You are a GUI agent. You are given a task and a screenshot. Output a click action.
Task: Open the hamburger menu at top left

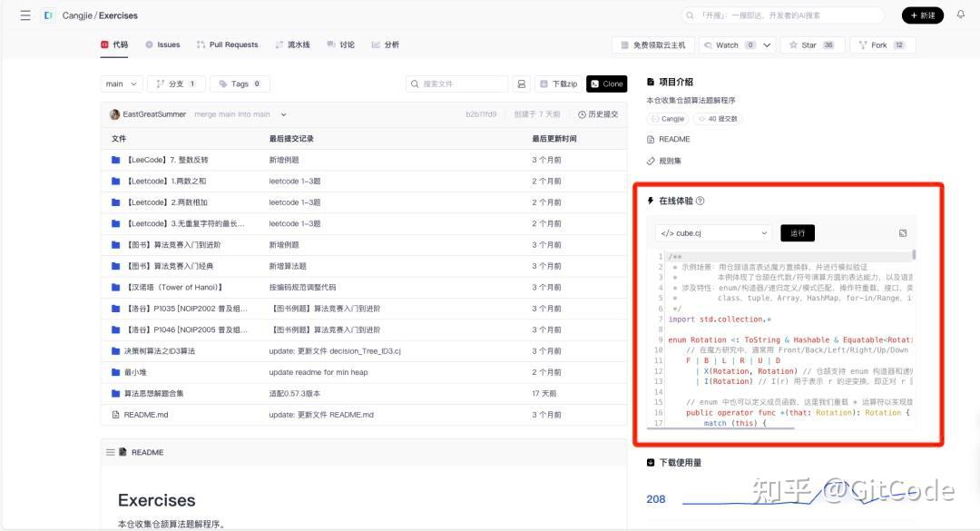pyautogui.click(x=24, y=15)
